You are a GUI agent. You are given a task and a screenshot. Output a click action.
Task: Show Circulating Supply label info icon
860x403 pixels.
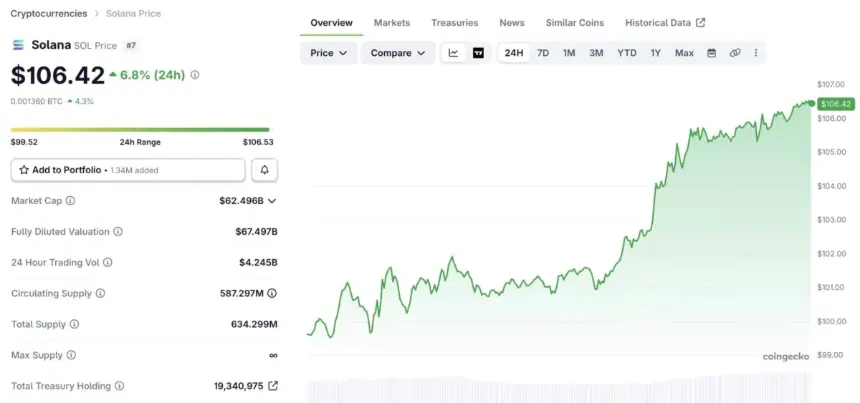(100, 293)
